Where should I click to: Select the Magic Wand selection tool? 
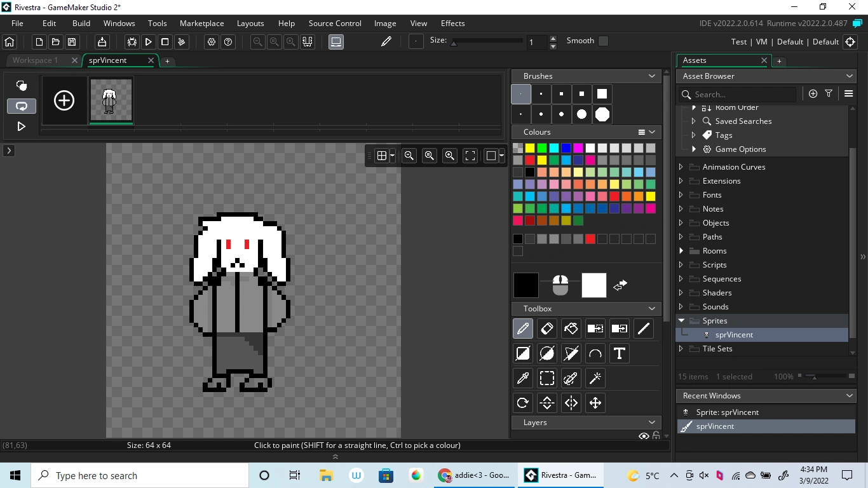coord(595,378)
